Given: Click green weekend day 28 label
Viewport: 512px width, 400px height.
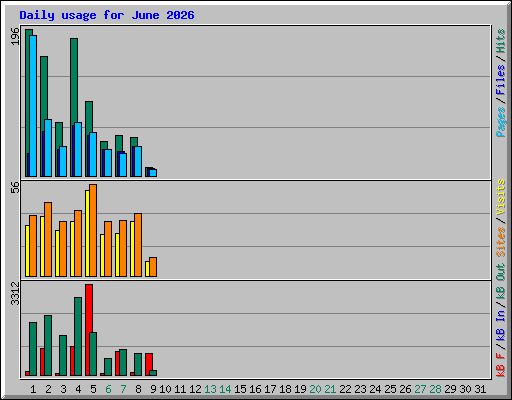Looking at the screenshot, I should pyautogui.click(x=435, y=389).
